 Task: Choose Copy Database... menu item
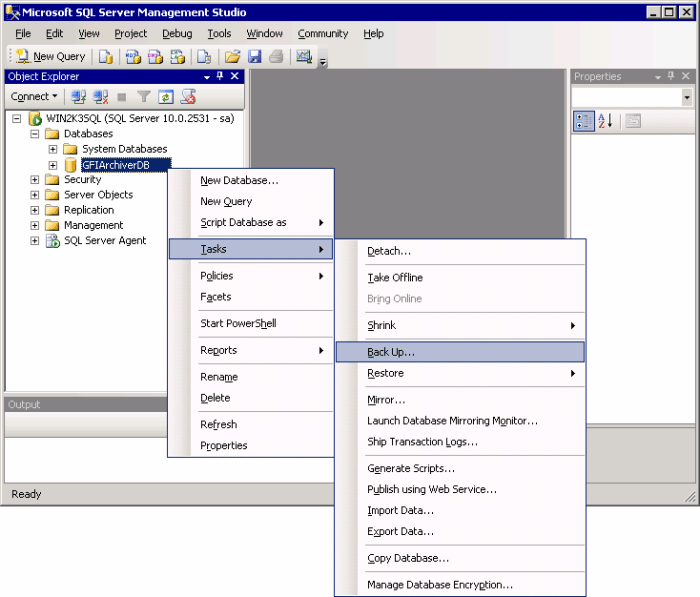pos(460,558)
